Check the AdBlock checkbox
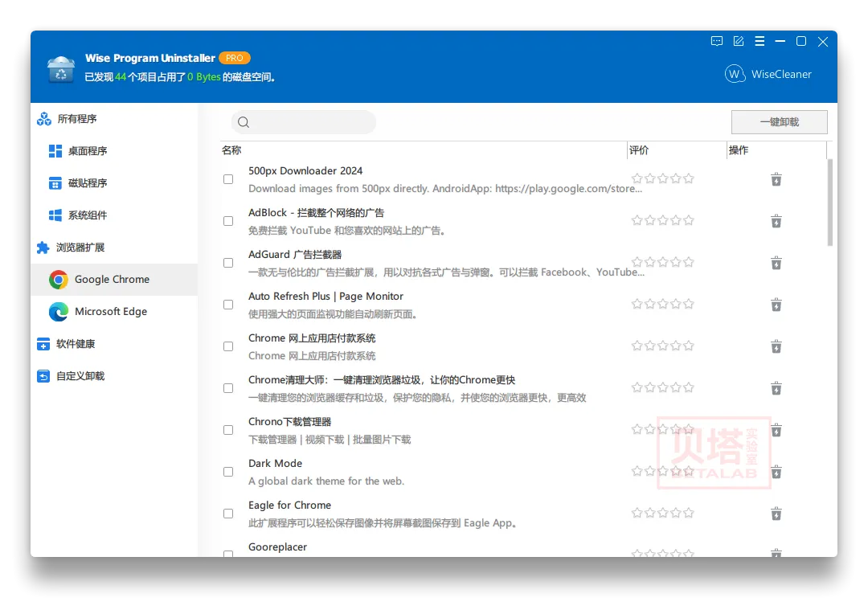Image resolution: width=868 pixels, height=610 pixels. click(228, 221)
